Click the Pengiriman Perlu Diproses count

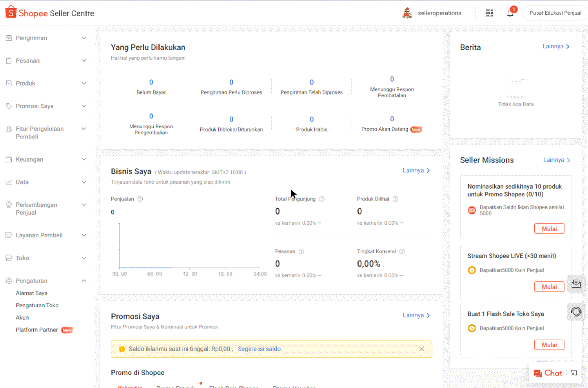coord(231,82)
